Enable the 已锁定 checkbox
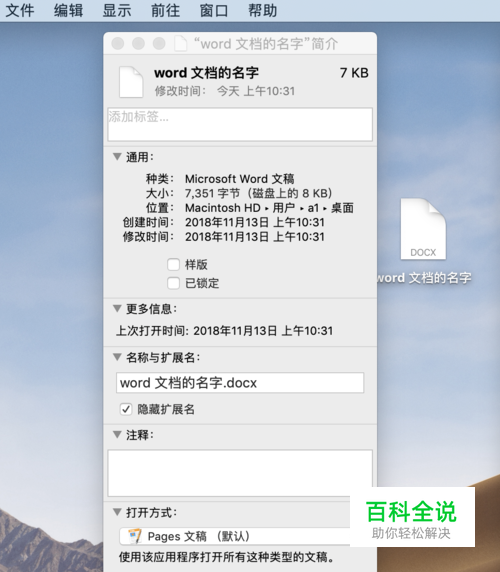The image size is (500, 572). pos(173,283)
